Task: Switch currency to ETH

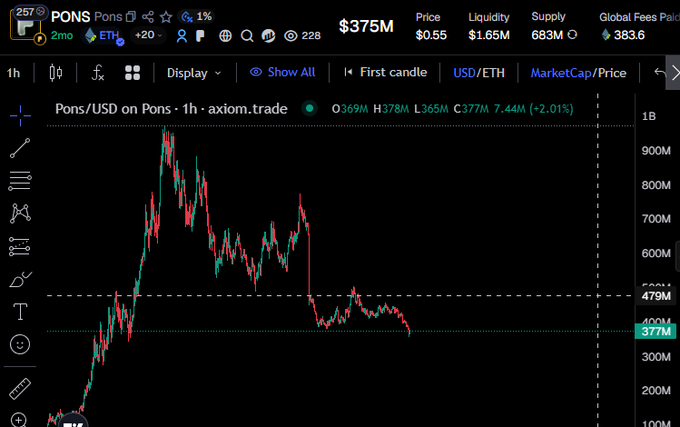Action: click(x=493, y=73)
